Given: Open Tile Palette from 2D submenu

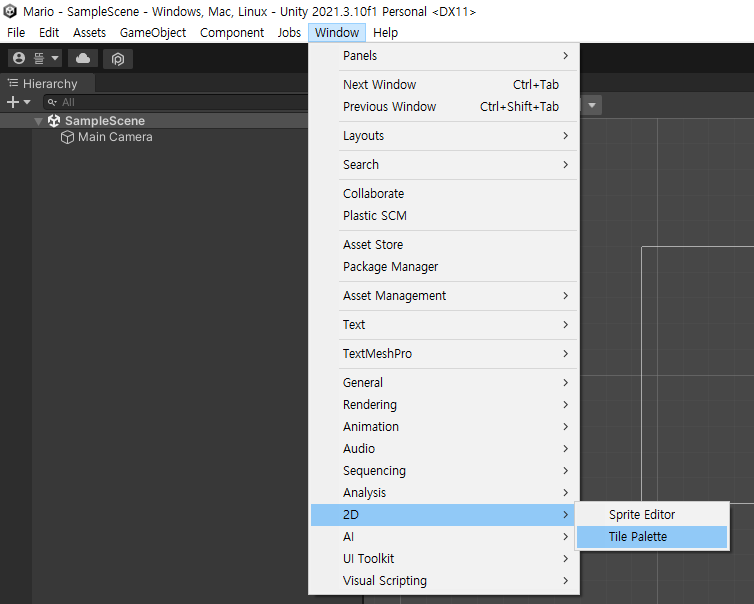Looking at the screenshot, I should pyautogui.click(x=652, y=537).
